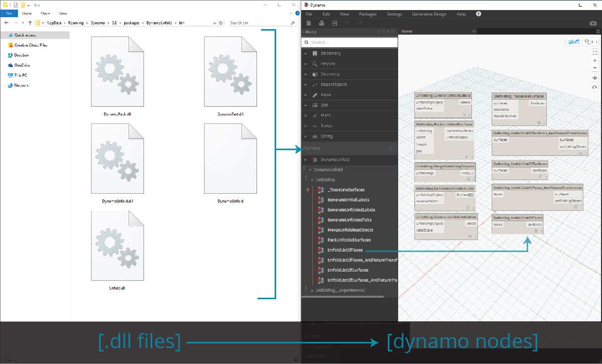Viewport: 602px width, 364px height.
Task: Select the UnfoldListOfFaces node in library
Action: [x=344, y=250]
